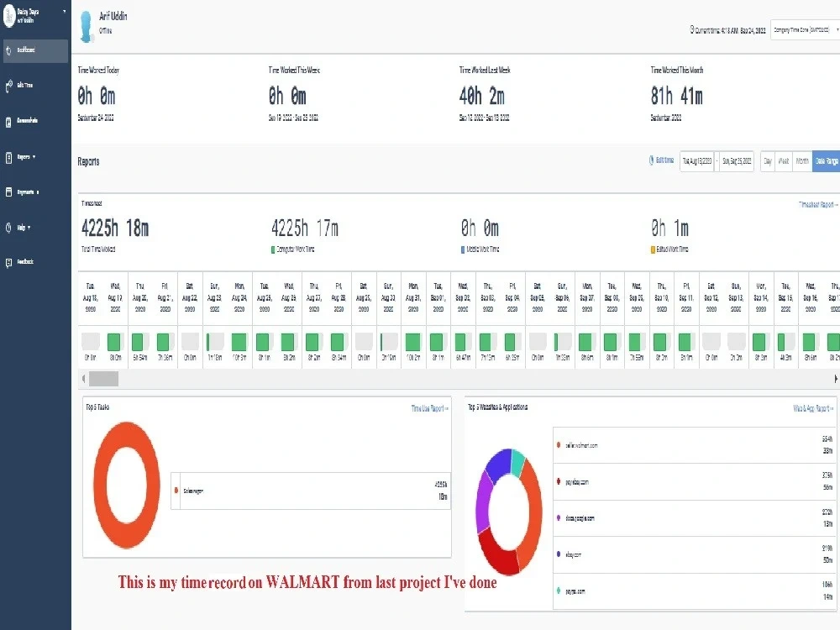Select the Mon Aug 31 time bar
This screenshot has width=840, height=630.
pyautogui.click(x=412, y=342)
